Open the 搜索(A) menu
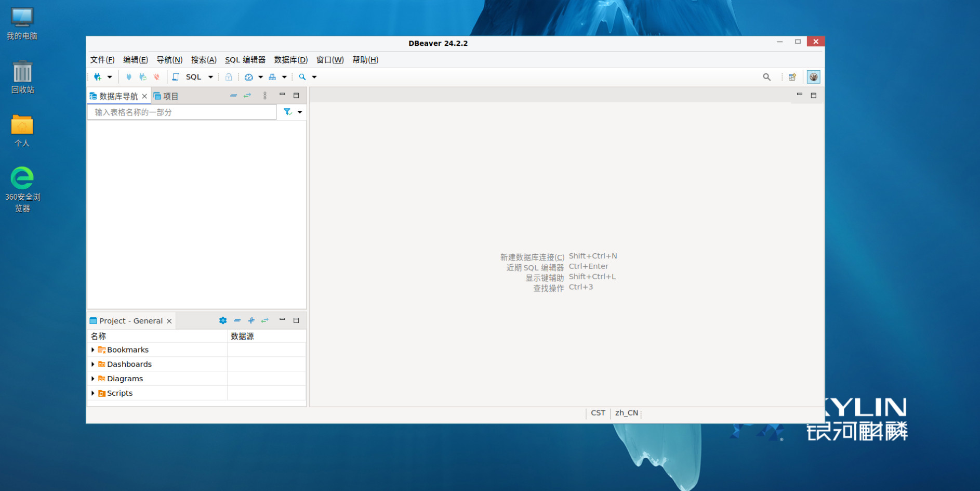Viewport: 980px width, 491px height. pos(204,60)
